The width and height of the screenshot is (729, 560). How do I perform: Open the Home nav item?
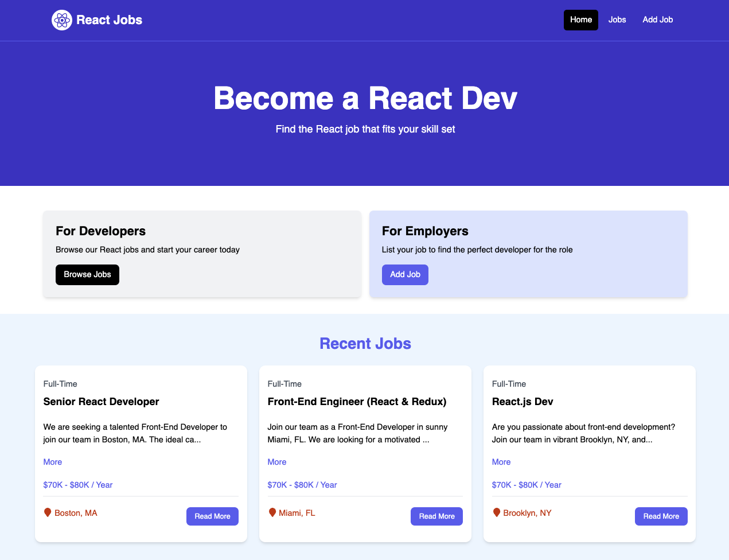581,20
